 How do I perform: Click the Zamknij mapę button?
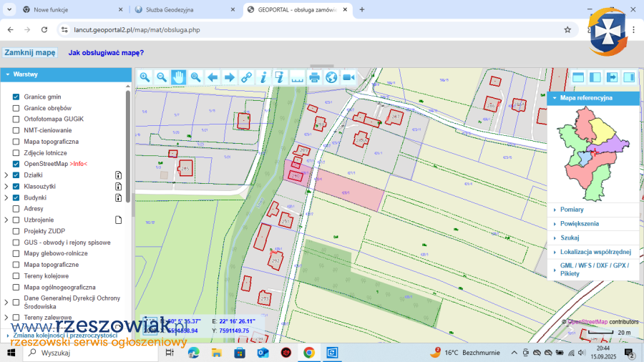(x=29, y=52)
